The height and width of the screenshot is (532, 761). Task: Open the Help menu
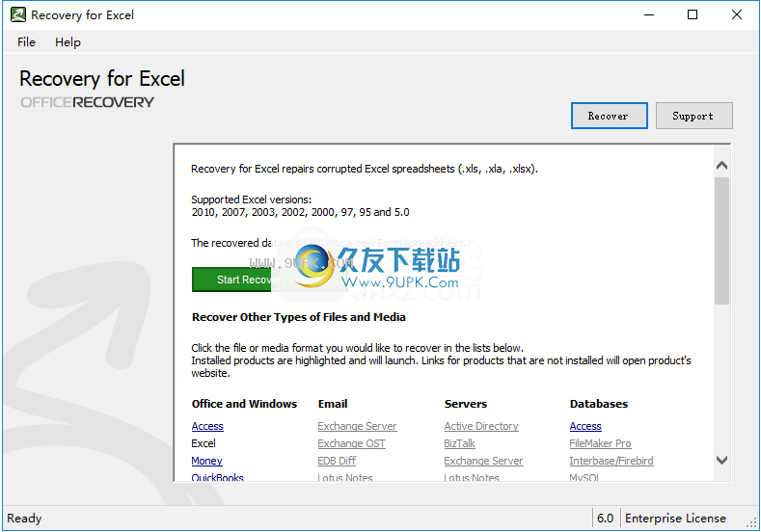(x=68, y=42)
